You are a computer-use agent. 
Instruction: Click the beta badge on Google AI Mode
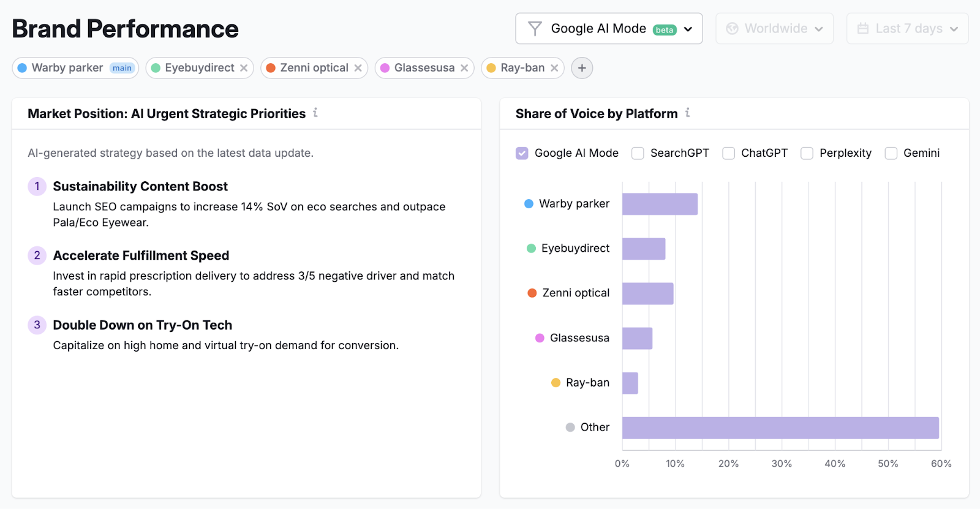[x=665, y=30]
